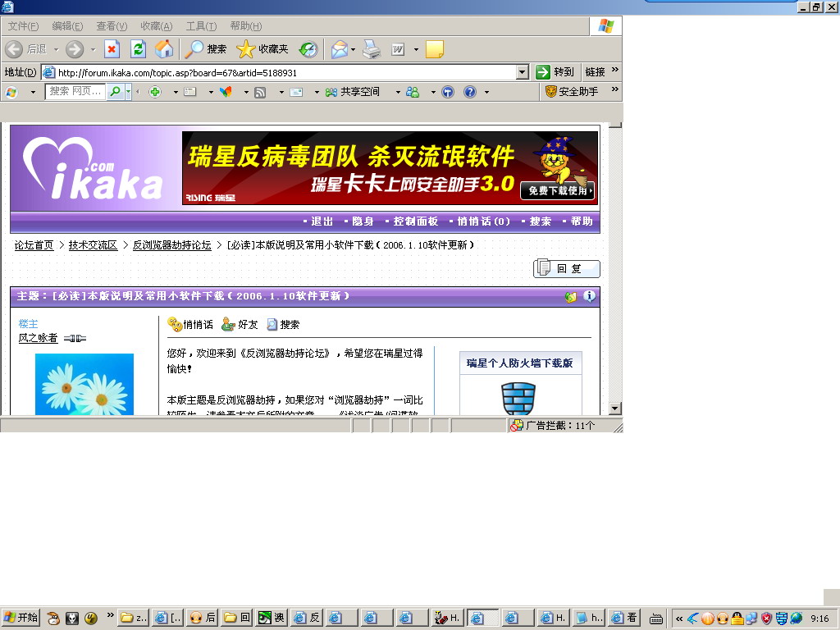
Task: Open the 工具(T) menu
Action: tap(201, 26)
